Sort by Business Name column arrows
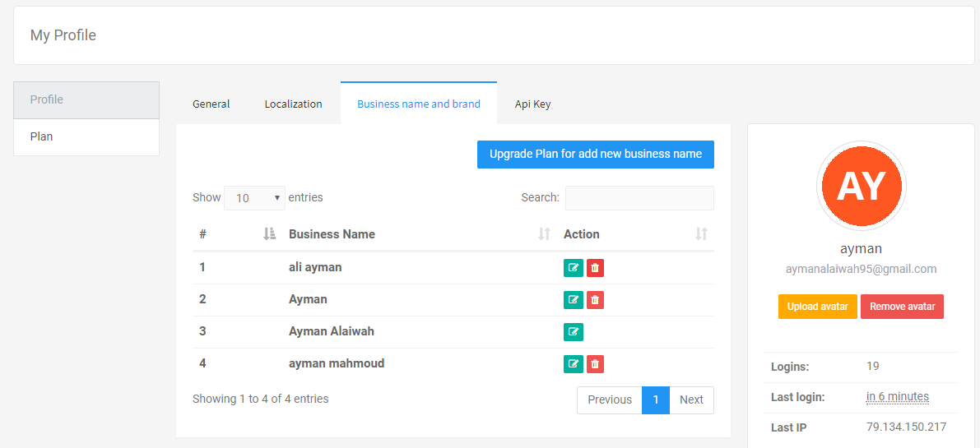Image resolution: width=980 pixels, height=448 pixels. 545,234
